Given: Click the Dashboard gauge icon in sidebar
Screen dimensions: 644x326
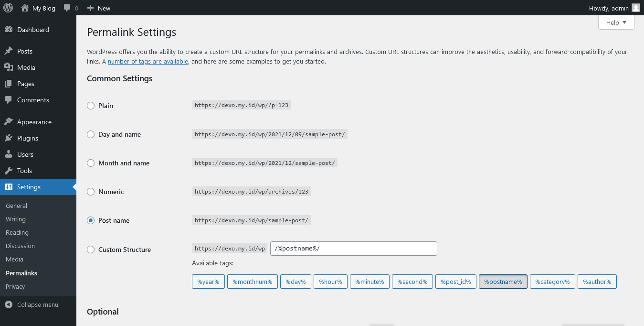Looking at the screenshot, I should [9, 30].
